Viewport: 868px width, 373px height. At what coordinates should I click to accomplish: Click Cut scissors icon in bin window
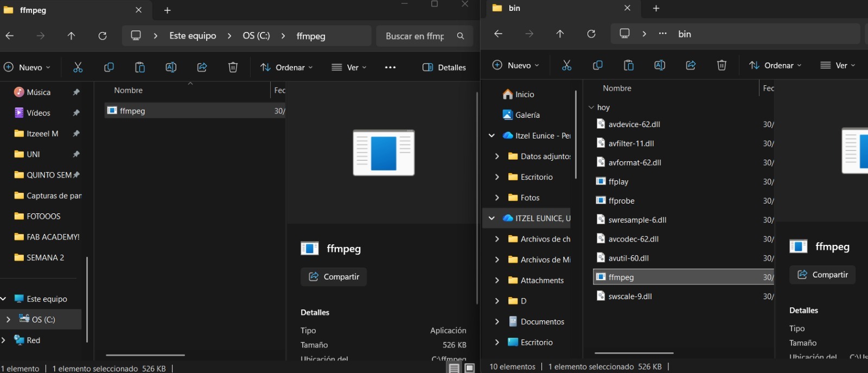[567, 65]
